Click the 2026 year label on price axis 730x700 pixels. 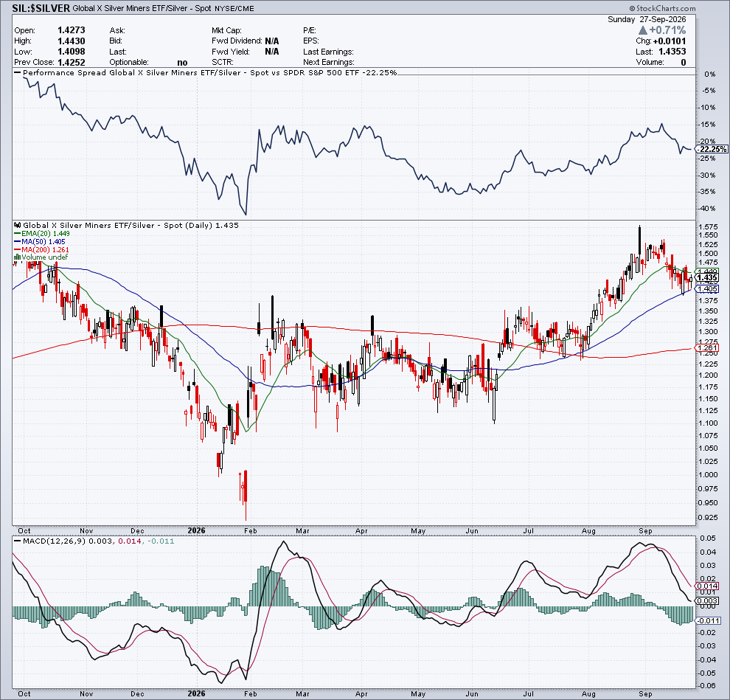(x=196, y=530)
